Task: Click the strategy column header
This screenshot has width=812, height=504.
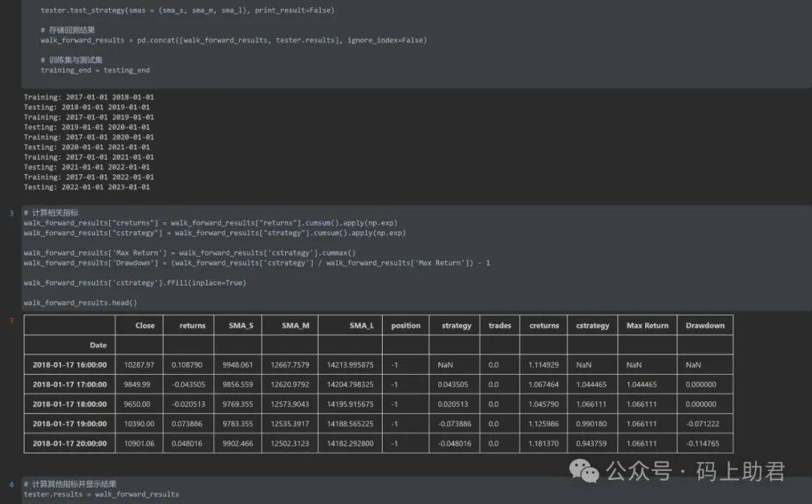Action: tap(456, 325)
